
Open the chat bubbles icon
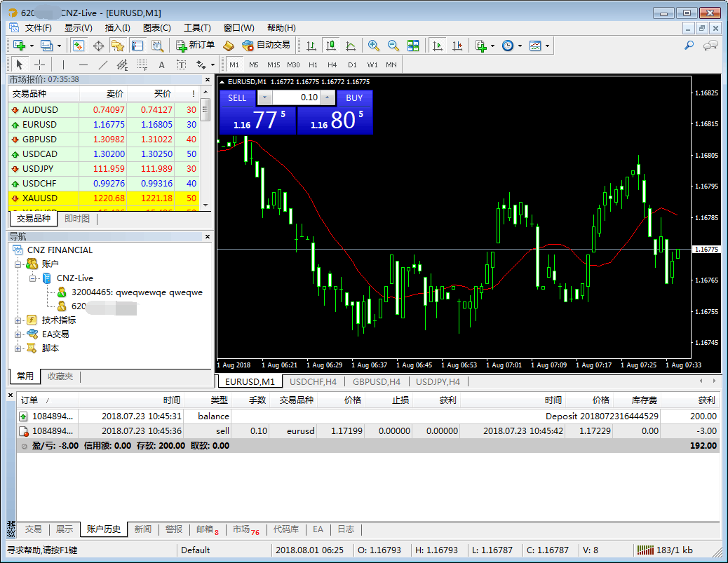pyautogui.click(x=711, y=46)
